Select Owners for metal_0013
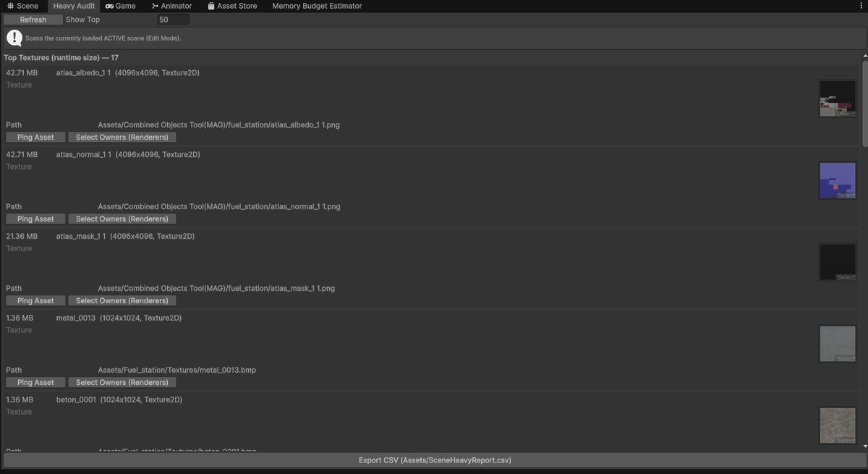 point(122,382)
